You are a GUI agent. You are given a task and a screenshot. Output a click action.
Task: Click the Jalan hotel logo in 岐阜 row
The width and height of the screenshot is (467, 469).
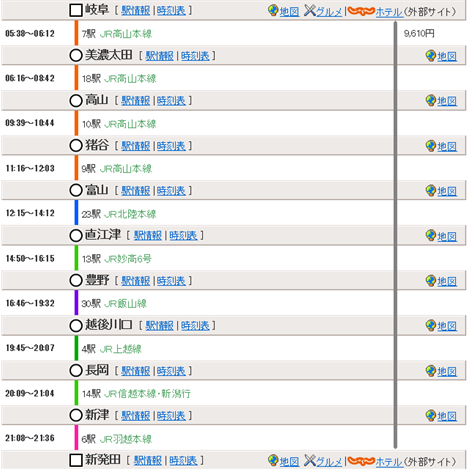pos(361,11)
